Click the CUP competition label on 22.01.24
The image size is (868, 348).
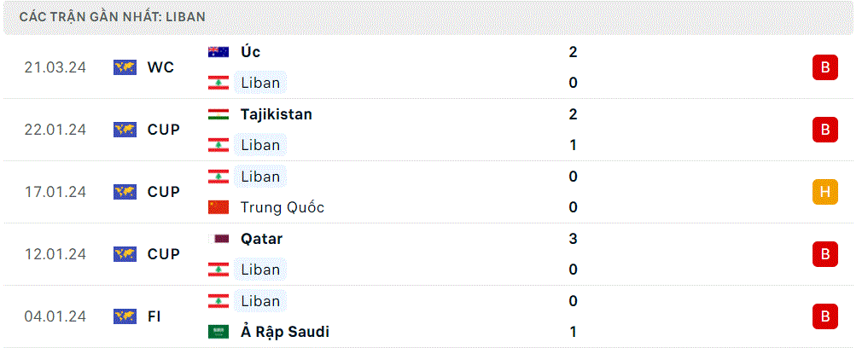click(164, 130)
